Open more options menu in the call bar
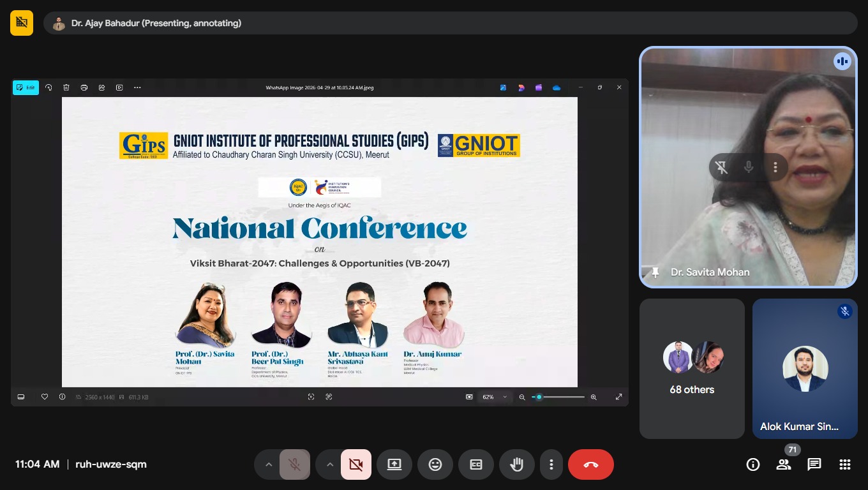 (x=551, y=464)
